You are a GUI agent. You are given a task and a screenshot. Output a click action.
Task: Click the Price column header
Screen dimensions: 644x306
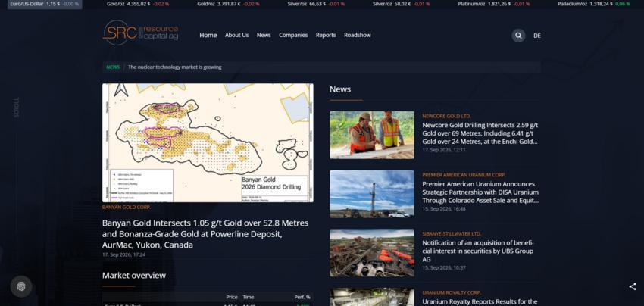pyautogui.click(x=232, y=297)
